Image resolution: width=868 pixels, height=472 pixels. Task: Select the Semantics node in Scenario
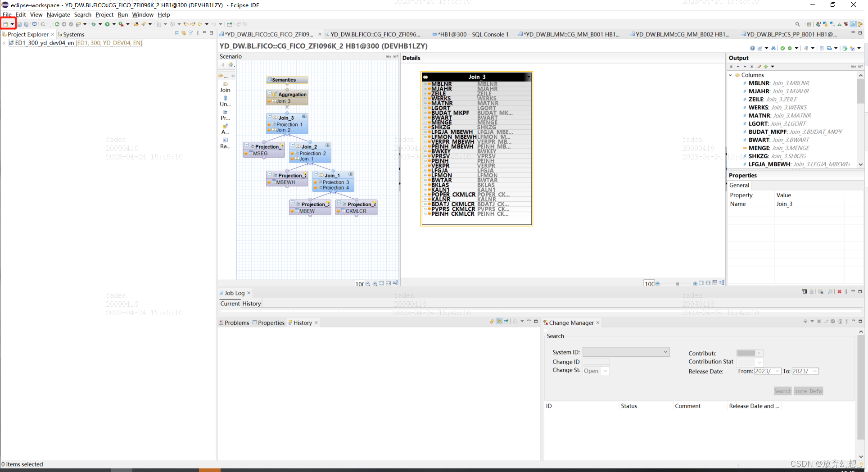click(287, 80)
